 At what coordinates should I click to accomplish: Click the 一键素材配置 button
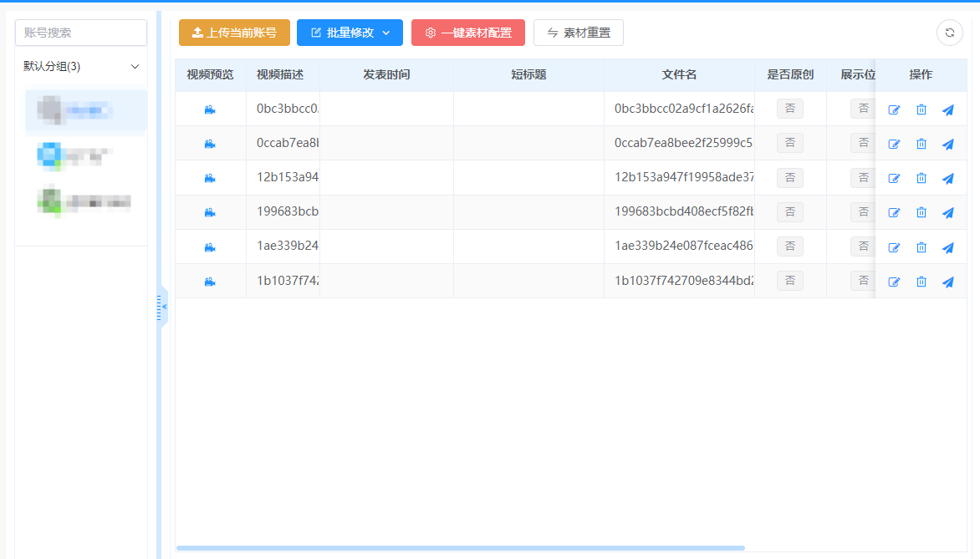[467, 33]
